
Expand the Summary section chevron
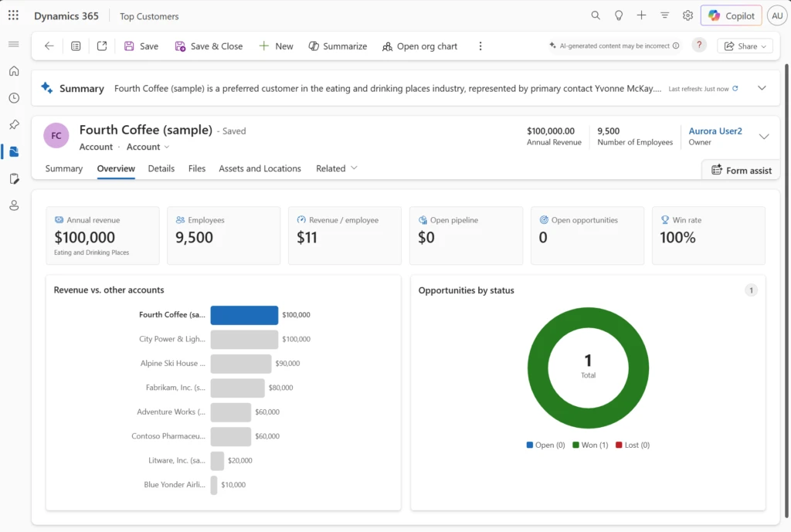762,88
